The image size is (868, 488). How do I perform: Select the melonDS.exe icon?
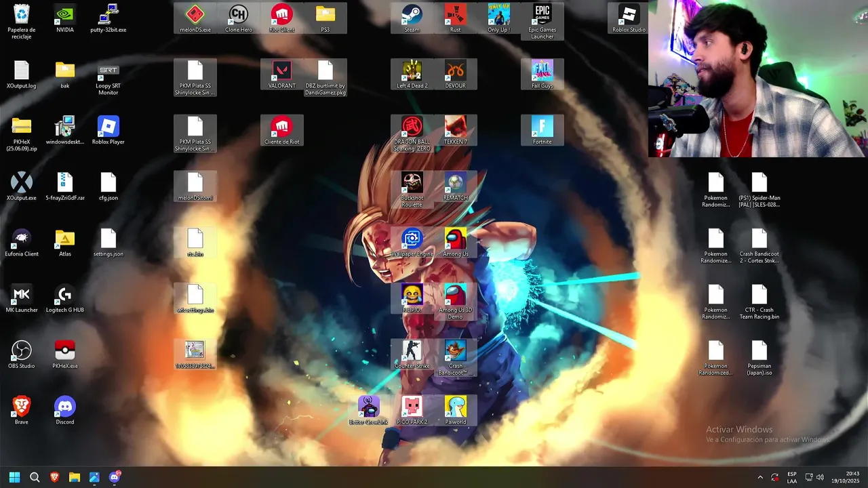tap(195, 18)
